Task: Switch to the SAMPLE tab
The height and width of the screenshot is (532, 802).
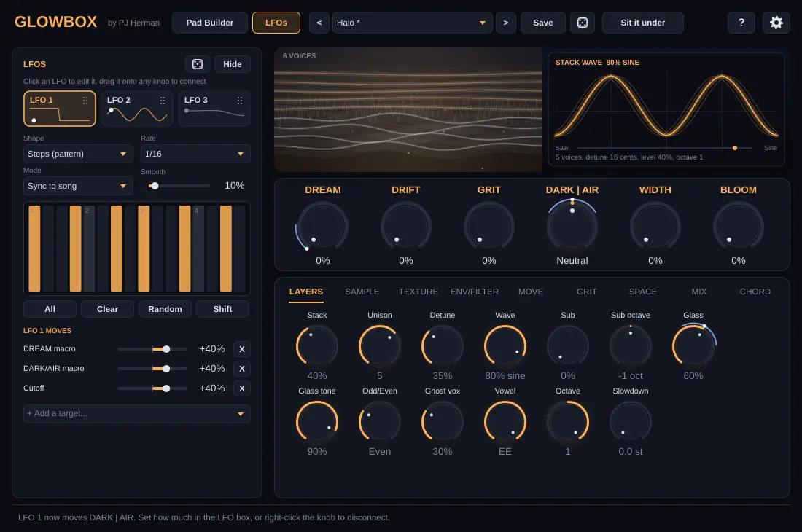Action: pos(362,292)
